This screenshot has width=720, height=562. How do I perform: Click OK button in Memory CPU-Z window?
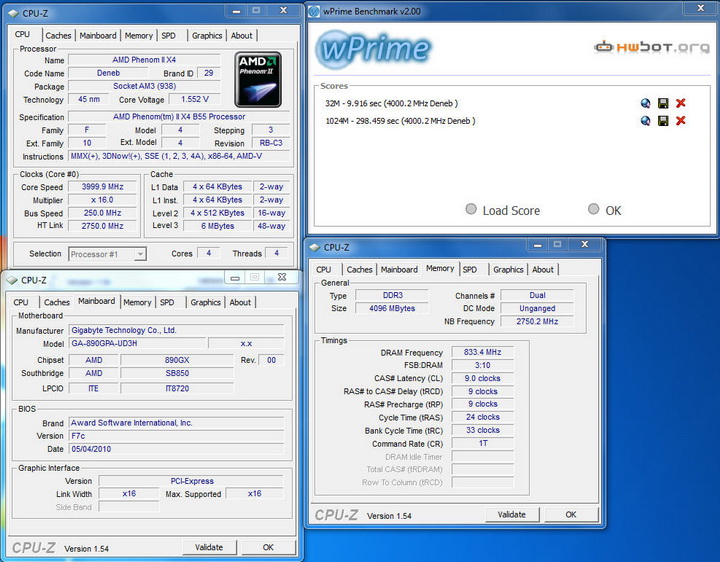[x=571, y=514]
